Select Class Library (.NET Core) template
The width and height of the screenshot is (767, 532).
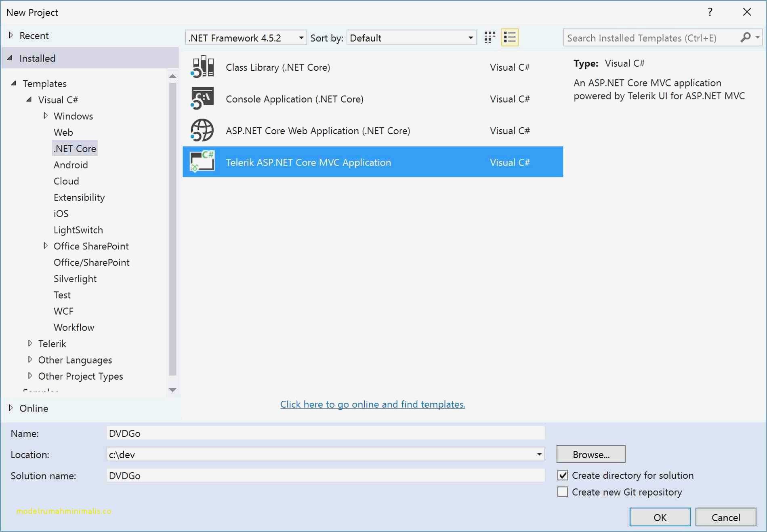tap(373, 67)
